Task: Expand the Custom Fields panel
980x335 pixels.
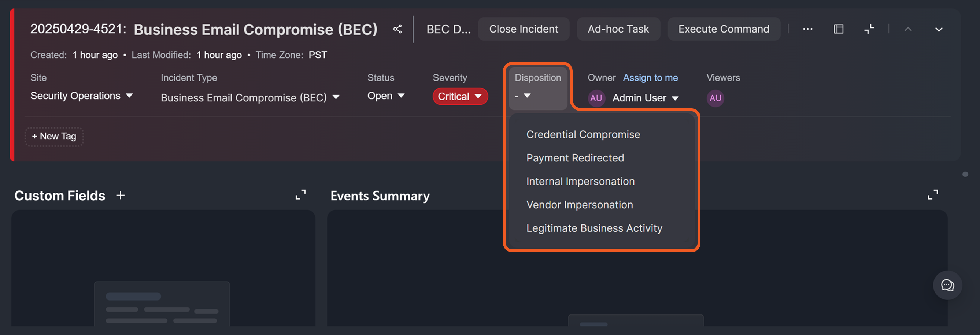Action: coord(300,195)
